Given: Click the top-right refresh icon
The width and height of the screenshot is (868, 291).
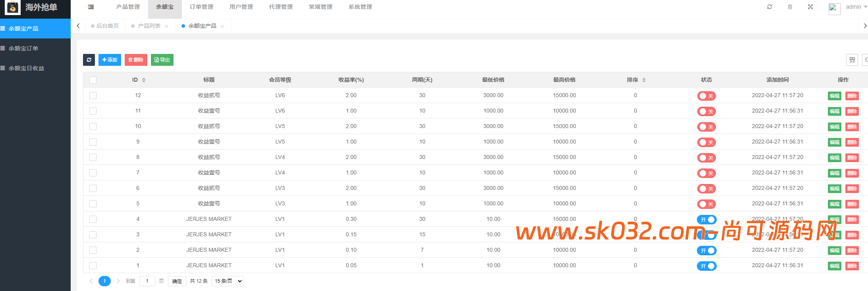Looking at the screenshot, I should pos(770,7).
